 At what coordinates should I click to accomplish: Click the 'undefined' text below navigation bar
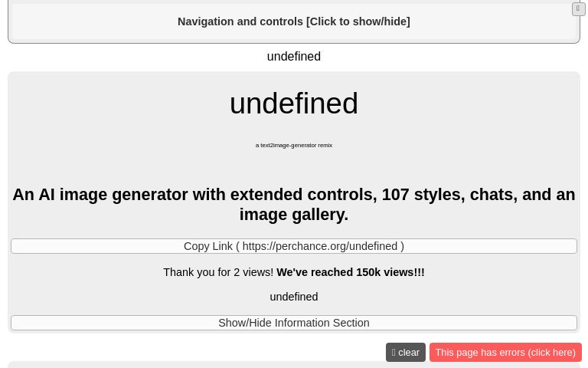[x=293, y=56]
